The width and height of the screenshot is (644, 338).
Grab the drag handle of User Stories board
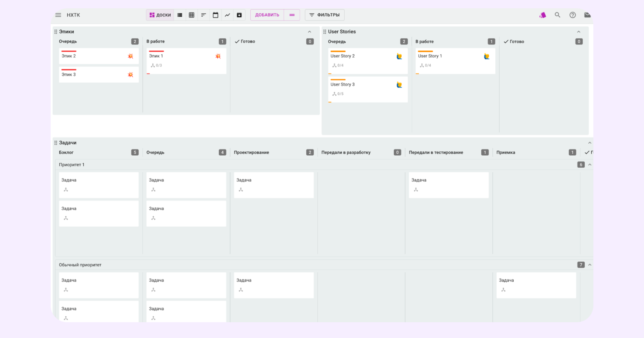click(x=324, y=32)
